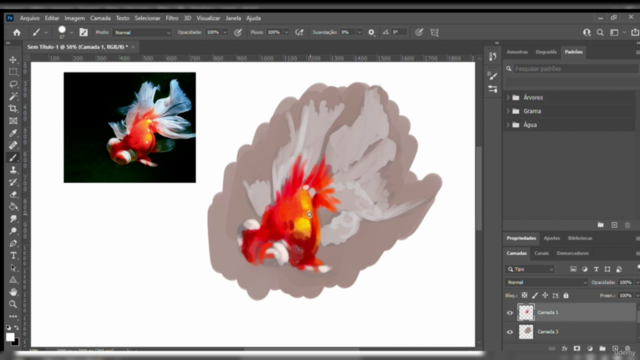Create new pattern group folder icon

tap(600, 225)
